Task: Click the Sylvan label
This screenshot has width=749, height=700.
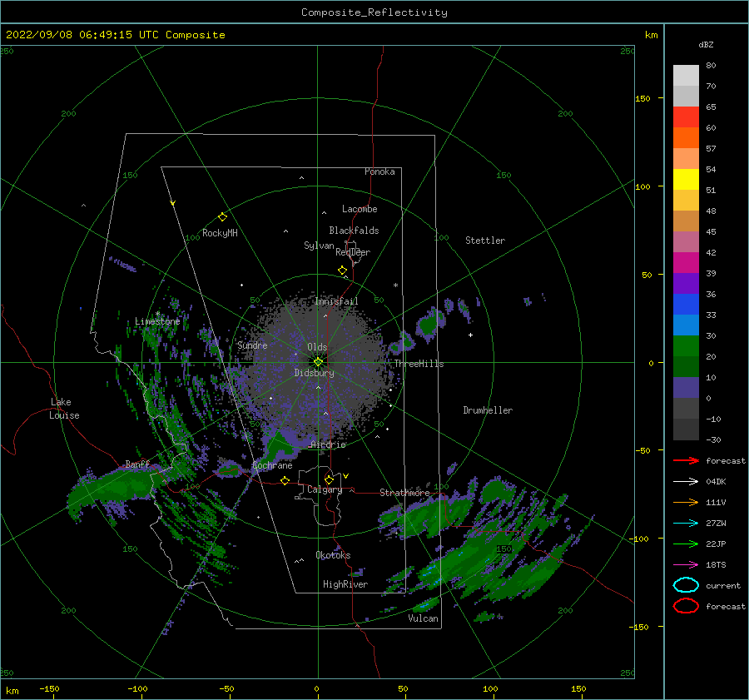Action: (319, 246)
